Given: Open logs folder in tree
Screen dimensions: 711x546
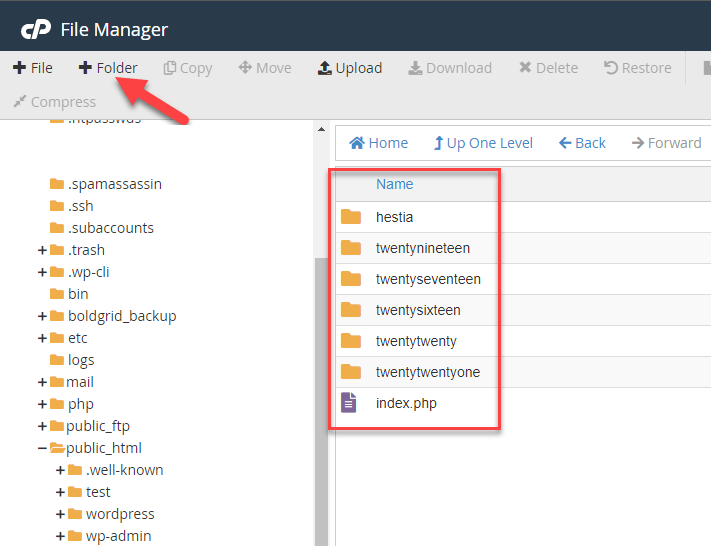Looking at the screenshot, I should (x=72, y=361).
